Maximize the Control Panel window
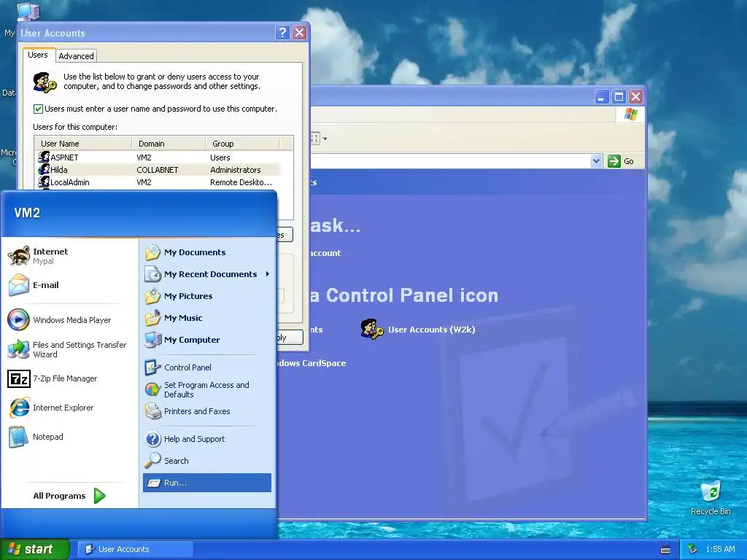The width and height of the screenshot is (747, 560). click(619, 97)
